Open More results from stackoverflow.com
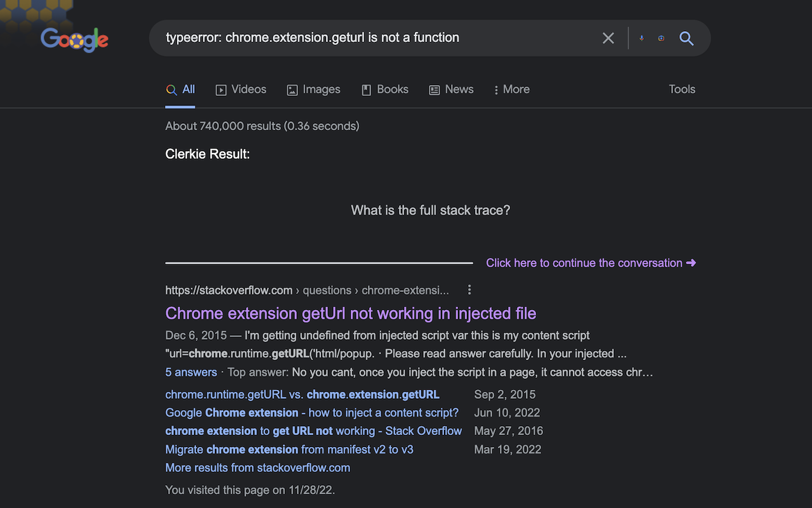812x508 pixels. [x=258, y=468]
